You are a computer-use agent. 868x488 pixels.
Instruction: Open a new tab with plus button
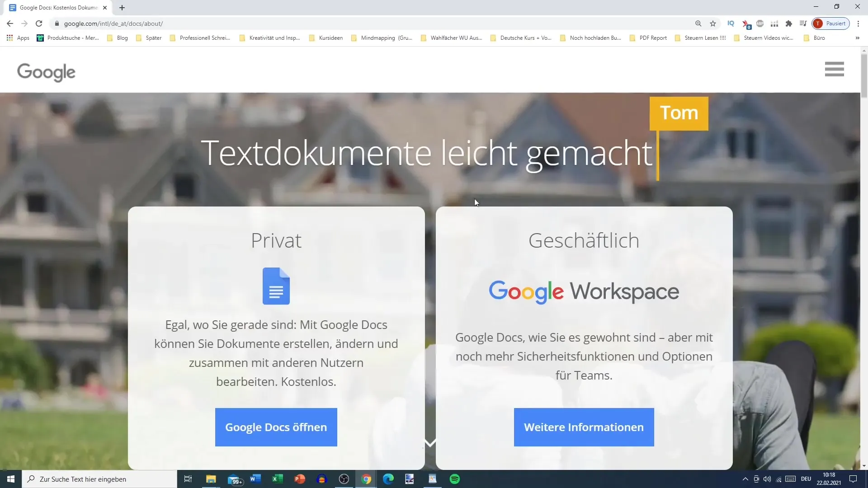click(x=122, y=8)
